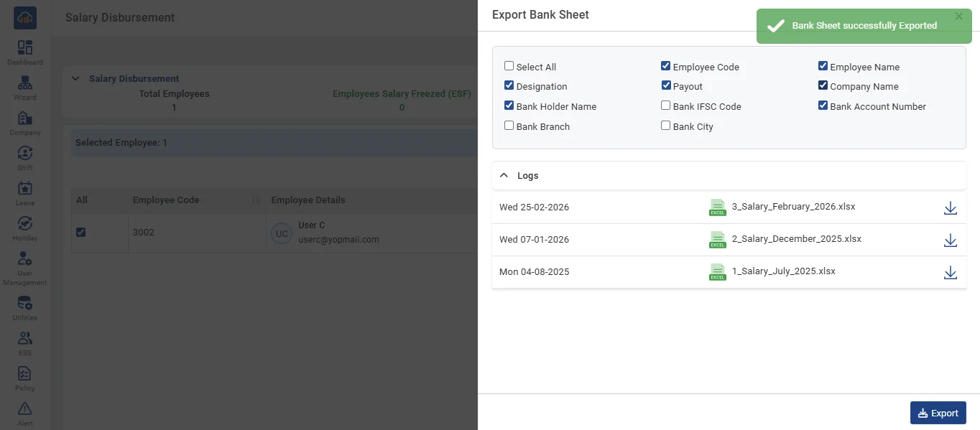Open the Policy sidebar icon

pyautogui.click(x=25, y=374)
